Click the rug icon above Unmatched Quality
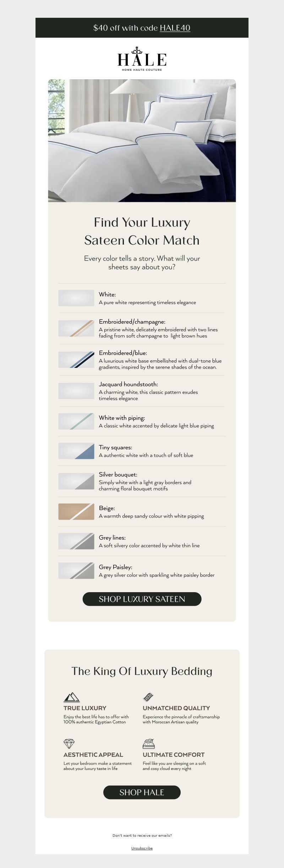The image size is (284, 868). (x=148, y=697)
